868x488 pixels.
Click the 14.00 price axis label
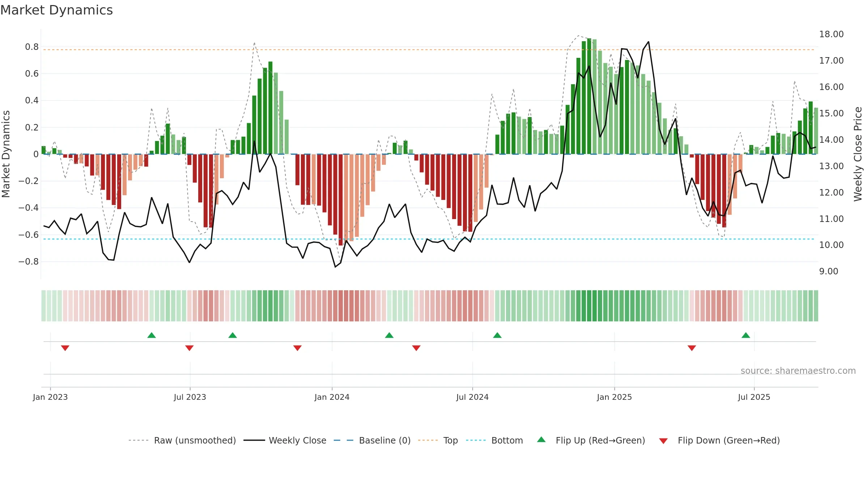[x=831, y=140]
